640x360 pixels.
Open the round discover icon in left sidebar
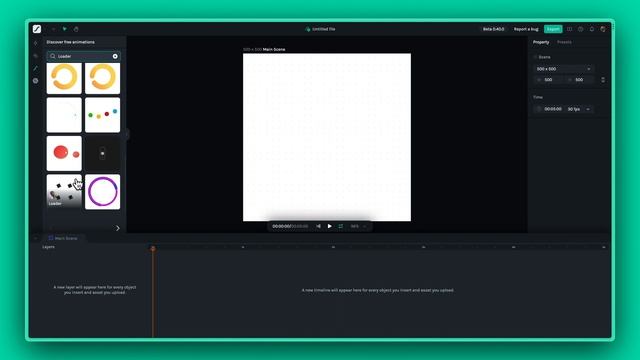click(36, 81)
